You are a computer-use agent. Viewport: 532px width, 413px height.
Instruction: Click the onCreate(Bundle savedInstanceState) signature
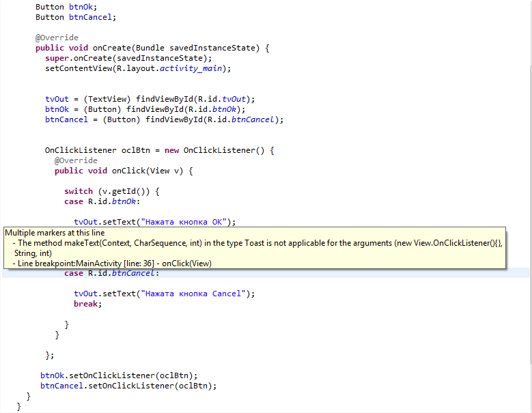pyautogui.click(x=153, y=48)
